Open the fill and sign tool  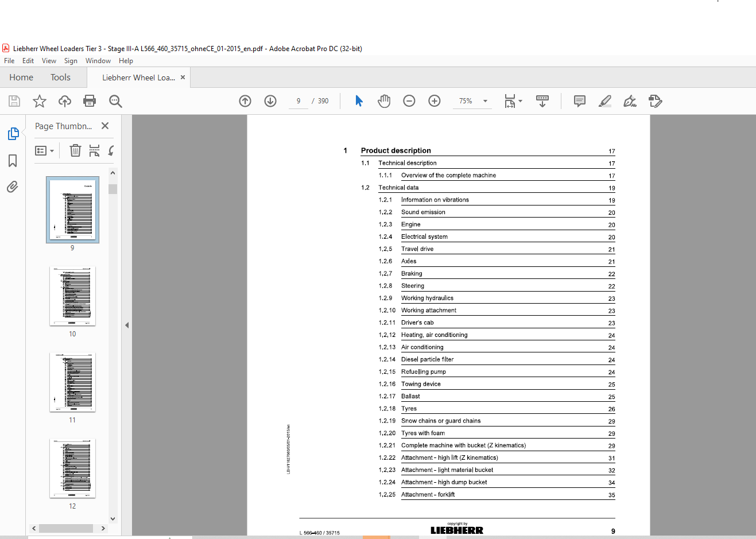point(630,102)
